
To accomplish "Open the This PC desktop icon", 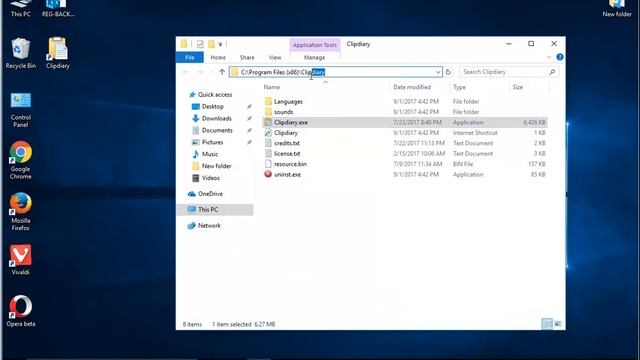I will coord(20,8).
